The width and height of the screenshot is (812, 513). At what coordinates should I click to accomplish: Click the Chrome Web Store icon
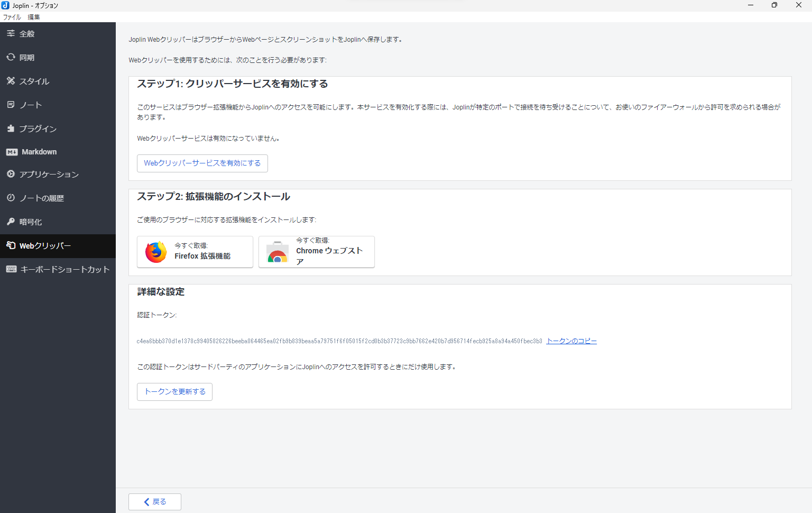(x=277, y=252)
